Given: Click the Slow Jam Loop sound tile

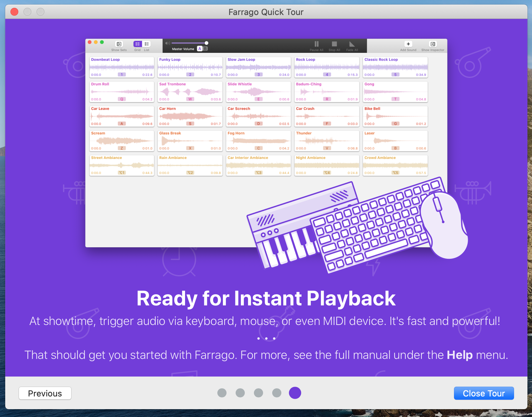Looking at the screenshot, I should tap(258, 67).
